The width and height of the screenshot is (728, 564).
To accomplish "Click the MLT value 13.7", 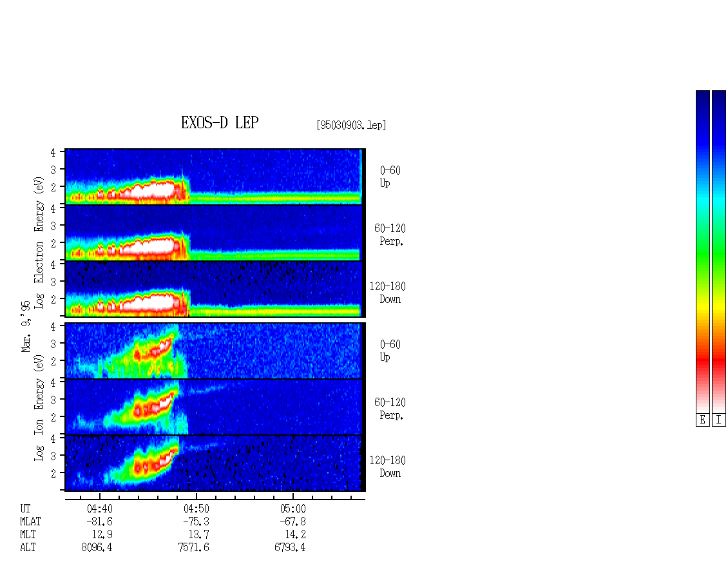I will 198,535.
